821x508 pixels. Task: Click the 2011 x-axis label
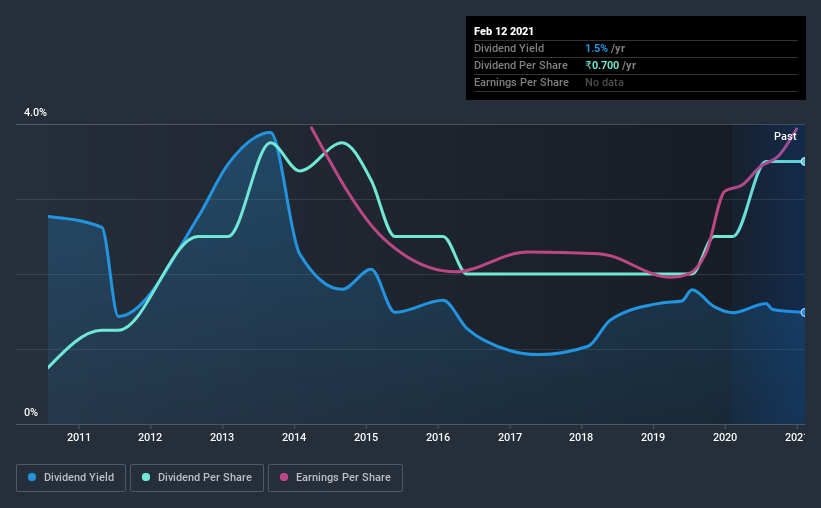coord(79,437)
